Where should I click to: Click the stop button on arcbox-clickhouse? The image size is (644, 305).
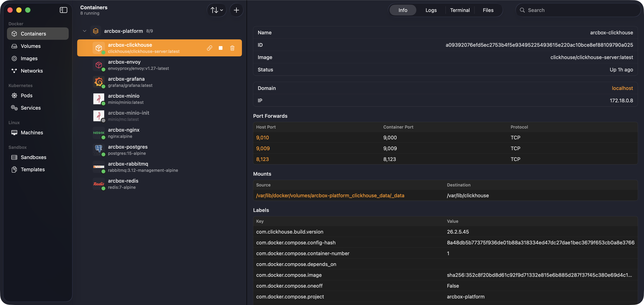coord(221,48)
